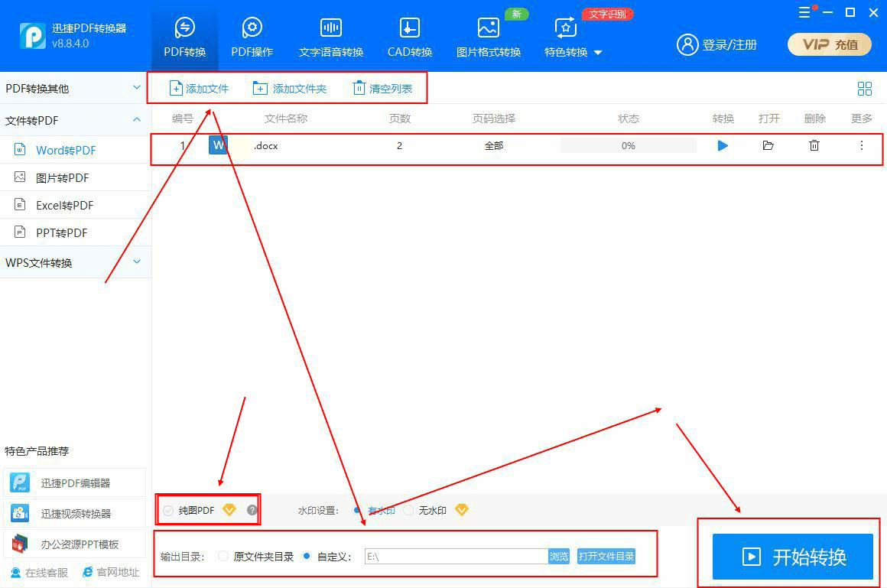Image resolution: width=887 pixels, height=588 pixels.
Task: Open the 特色转换 dropdown menu
Action: [573, 37]
